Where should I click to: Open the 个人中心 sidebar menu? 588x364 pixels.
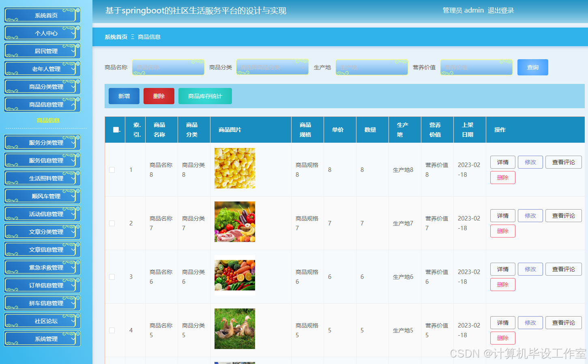[x=42, y=33]
